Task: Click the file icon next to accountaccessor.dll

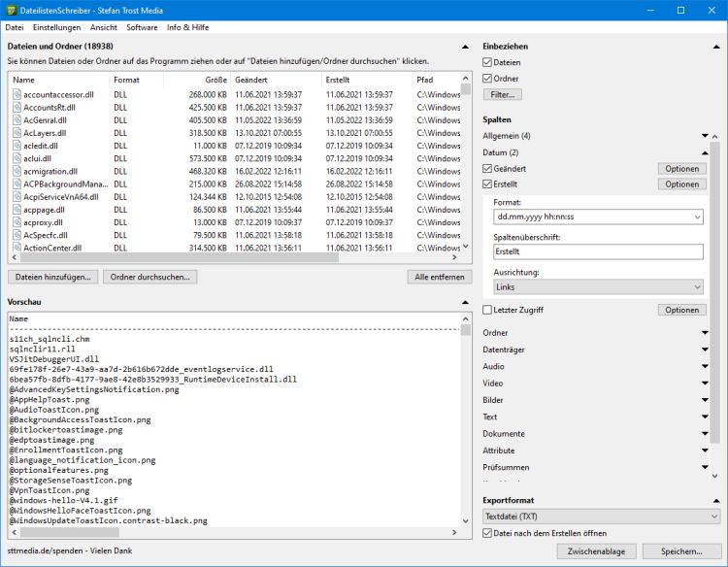Action: pyautogui.click(x=17, y=95)
